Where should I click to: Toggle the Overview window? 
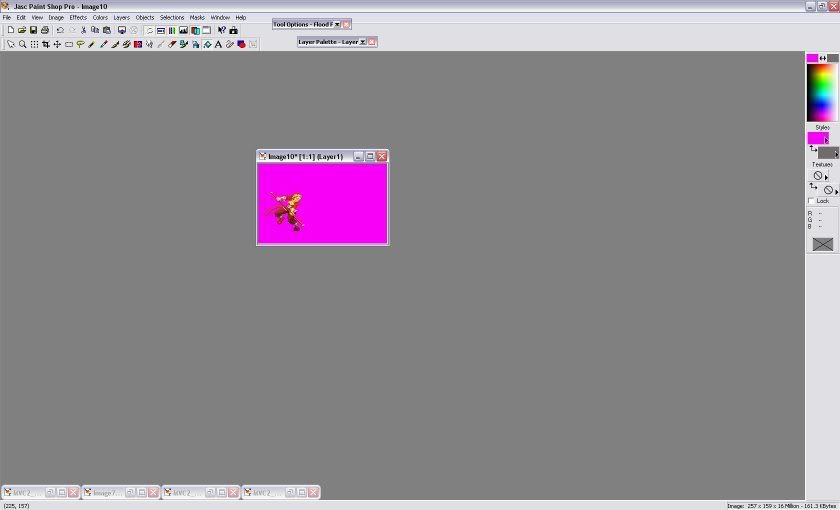[207, 31]
